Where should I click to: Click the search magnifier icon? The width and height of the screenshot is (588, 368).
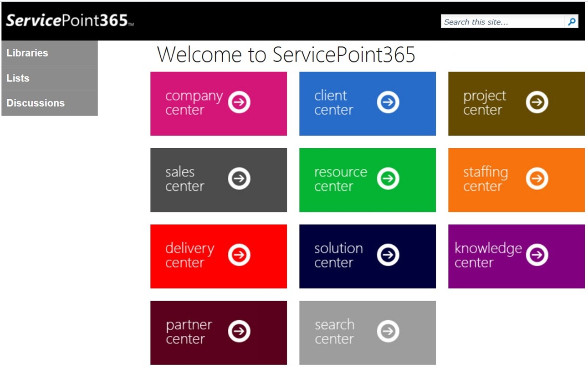[572, 22]
